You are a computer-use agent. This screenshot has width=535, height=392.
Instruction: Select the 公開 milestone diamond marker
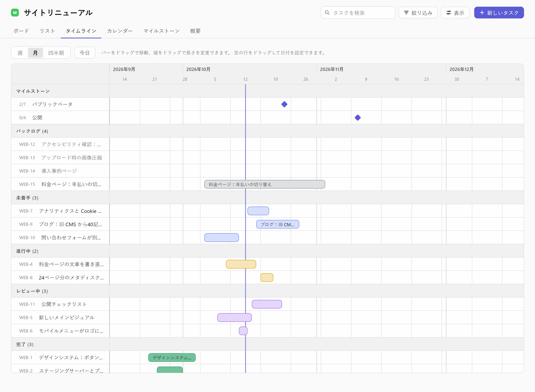(358, 117)
